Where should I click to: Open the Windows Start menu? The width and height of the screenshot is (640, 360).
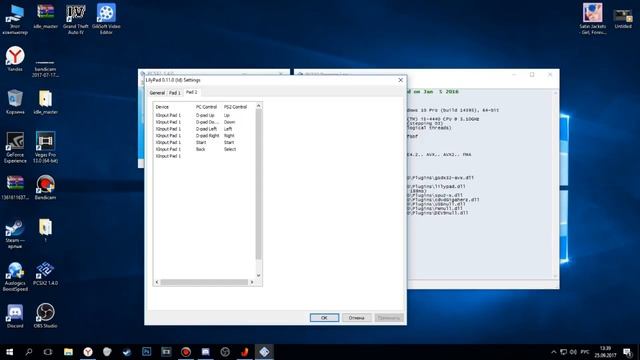(9, 352)
